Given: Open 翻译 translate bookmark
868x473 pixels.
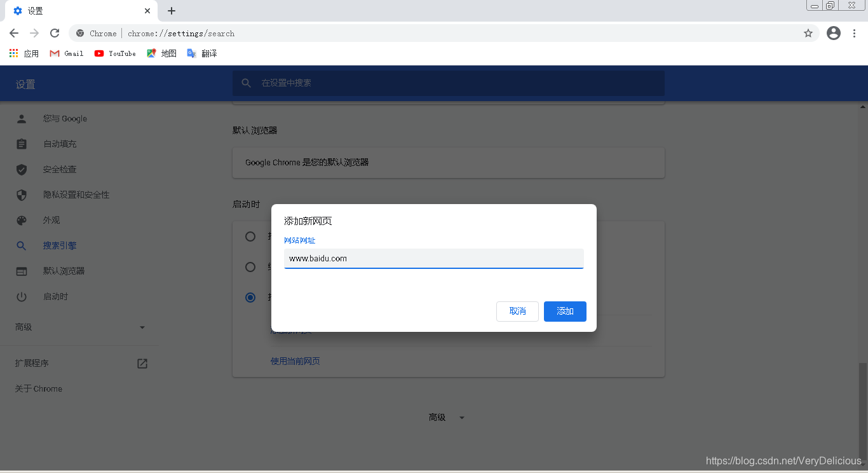Looking at the screenshot, I should pos(202,53).
